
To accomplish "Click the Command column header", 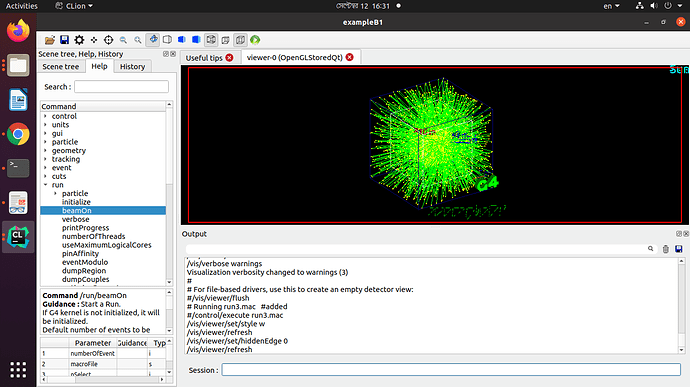I will tap(103, 106).
